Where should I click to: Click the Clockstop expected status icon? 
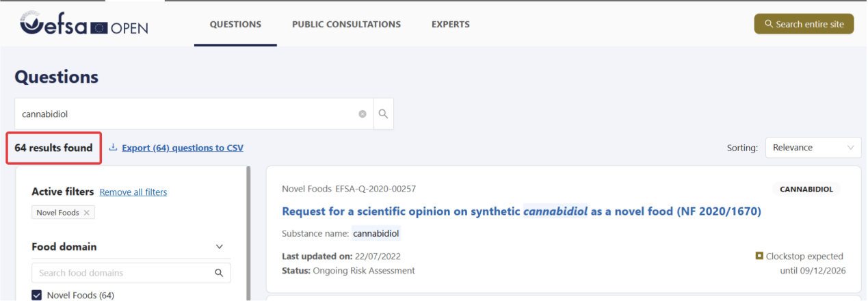759,256
